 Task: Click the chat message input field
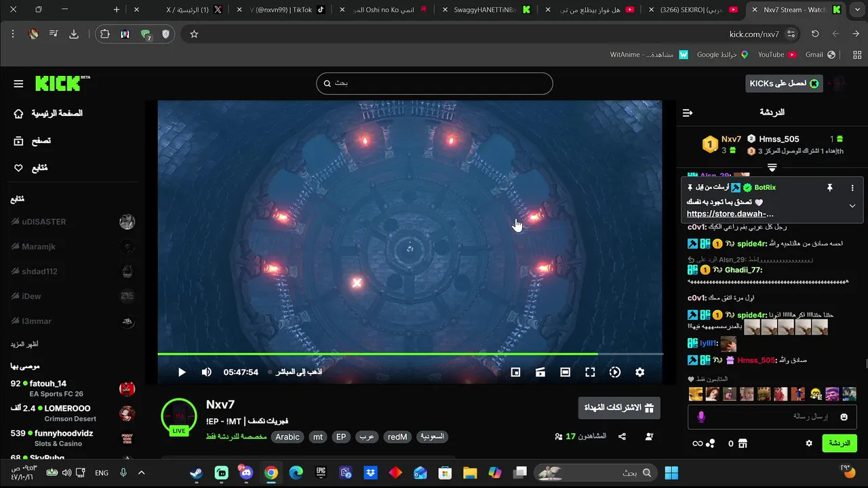coord(773,417)
